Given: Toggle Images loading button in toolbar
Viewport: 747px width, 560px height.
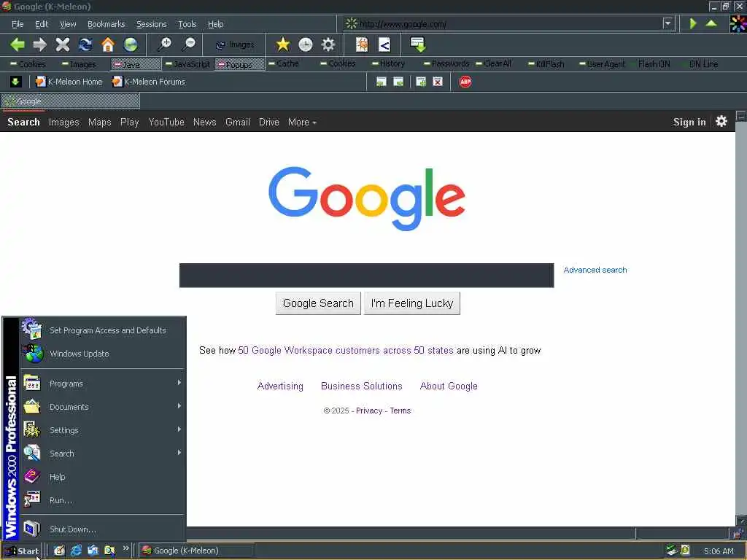Looking at the screenshot, I should 234,44.
